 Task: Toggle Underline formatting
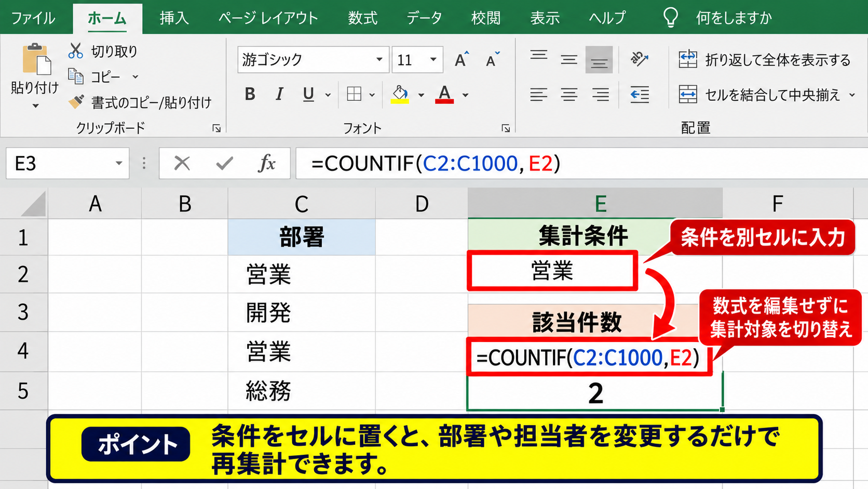(x=308, y=95)
